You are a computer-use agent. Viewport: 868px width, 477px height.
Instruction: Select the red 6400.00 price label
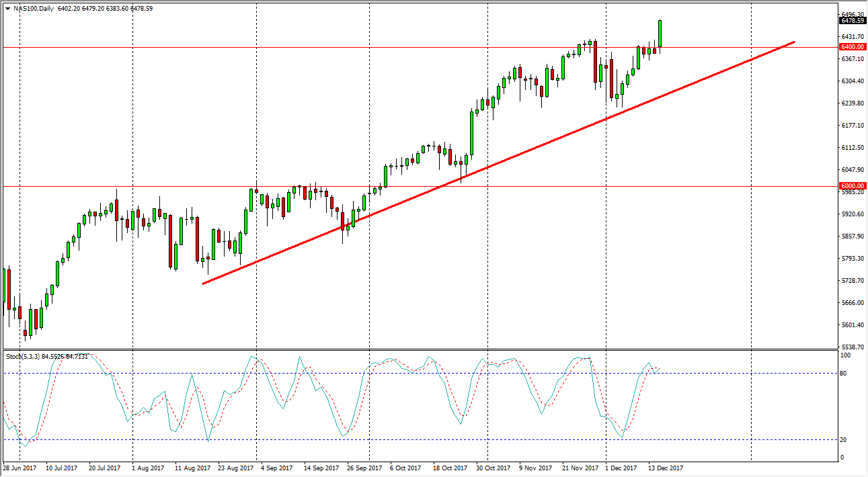(851, 47)
